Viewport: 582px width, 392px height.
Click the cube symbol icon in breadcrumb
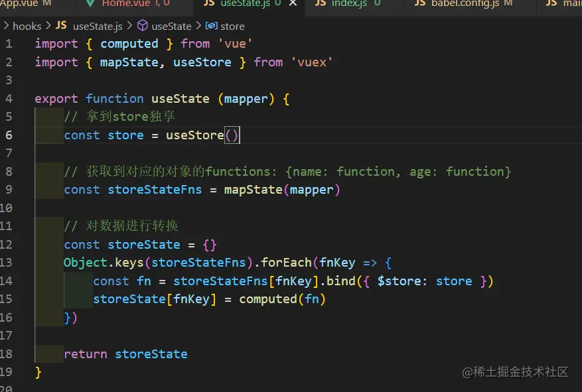pyautogui.click(x=142, y=26)
